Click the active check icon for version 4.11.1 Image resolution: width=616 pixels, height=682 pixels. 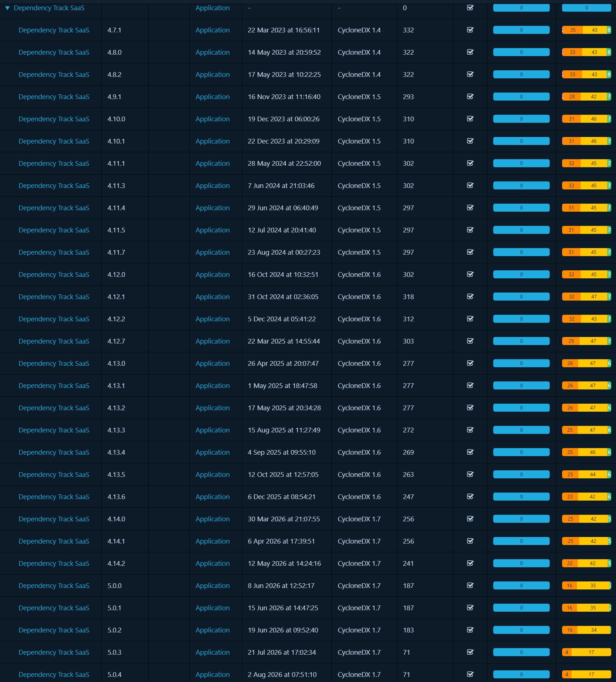point(470,163)
